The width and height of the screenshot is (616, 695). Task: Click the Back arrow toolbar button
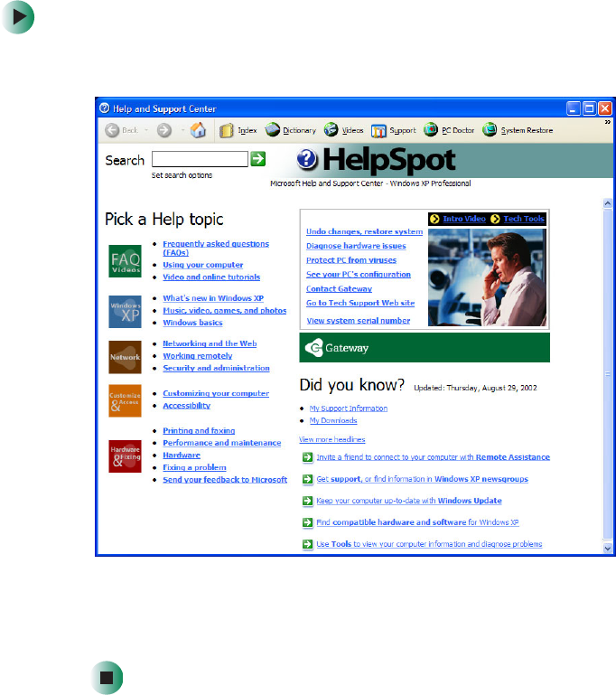tap(121, 130)
